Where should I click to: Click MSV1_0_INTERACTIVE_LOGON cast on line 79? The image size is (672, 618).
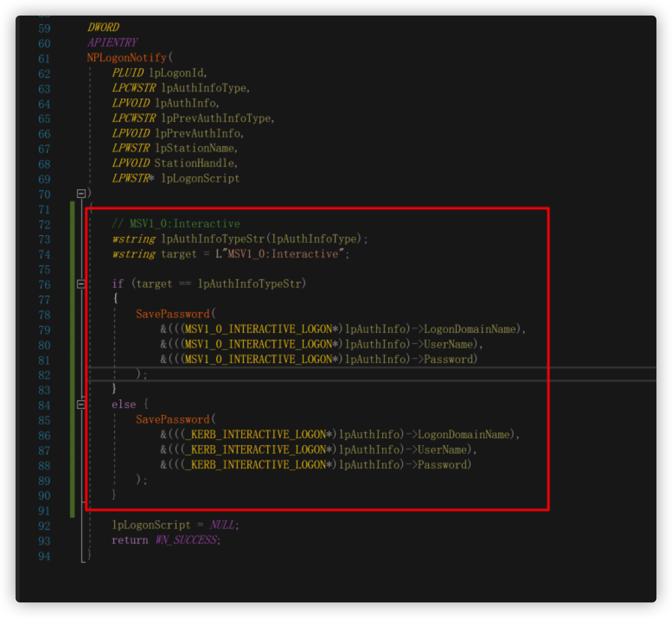[258, 329]
